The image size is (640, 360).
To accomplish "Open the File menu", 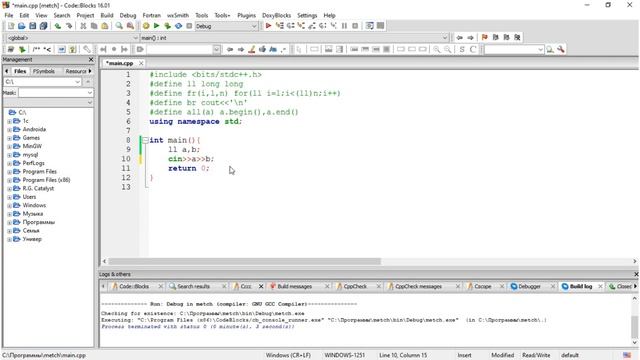I will [x=9, y=15].
